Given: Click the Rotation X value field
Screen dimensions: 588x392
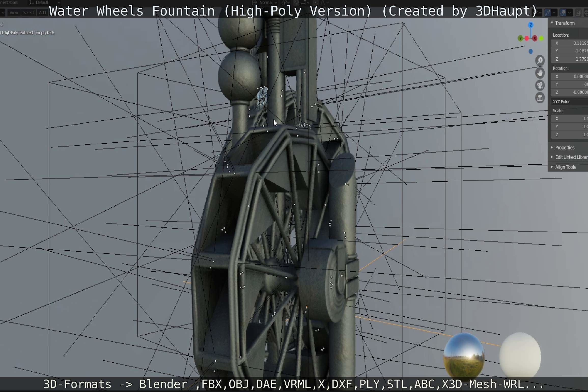Looking at the screenshot, I should tap(569, 76).
